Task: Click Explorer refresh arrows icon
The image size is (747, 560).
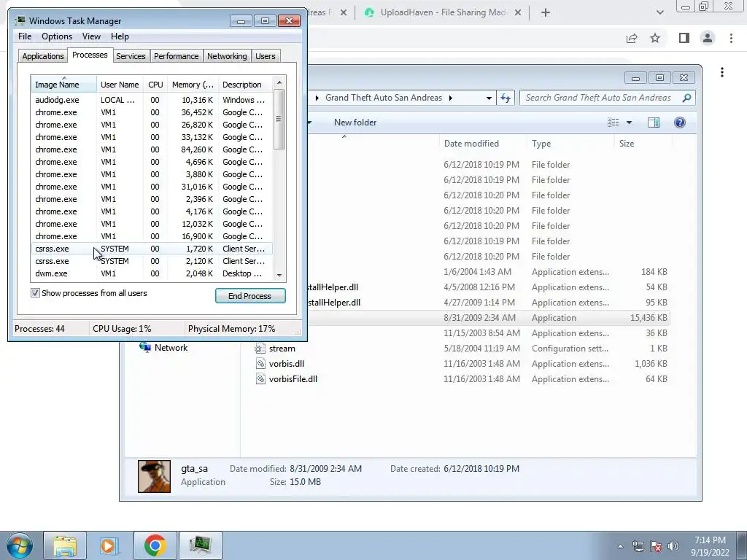Action: (505, 98)
